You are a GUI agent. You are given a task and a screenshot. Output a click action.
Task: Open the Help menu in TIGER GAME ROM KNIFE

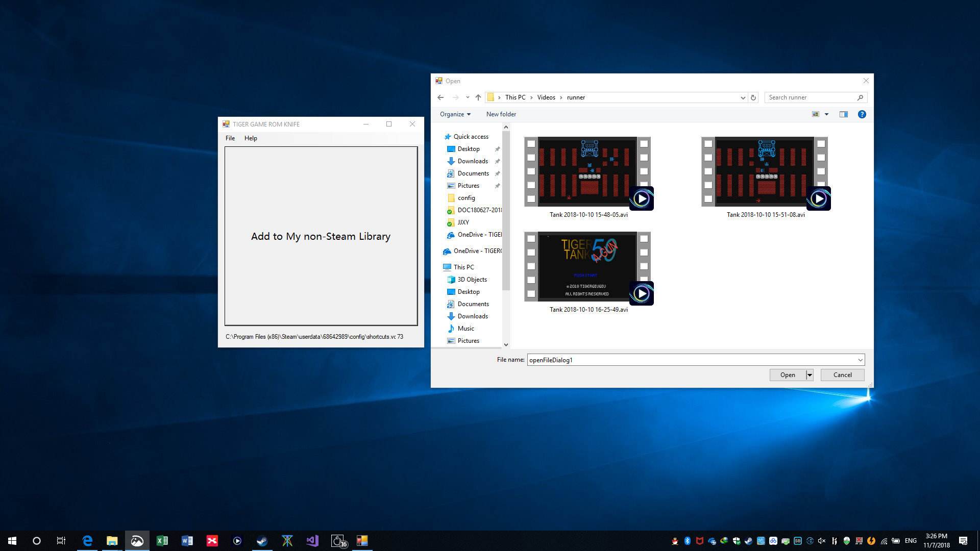(x=251, y=138)
